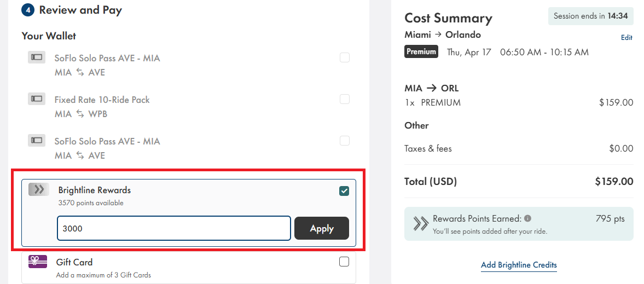
Task: Click the bottom SoFlo Solo Pass ticket icon
Action: pos(37,140)
